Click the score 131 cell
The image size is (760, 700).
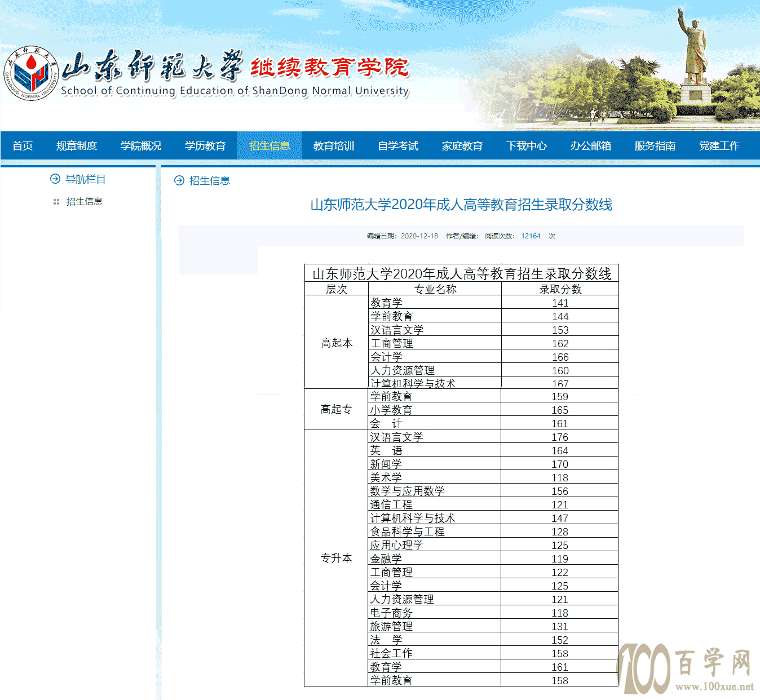tap(560, 626)
